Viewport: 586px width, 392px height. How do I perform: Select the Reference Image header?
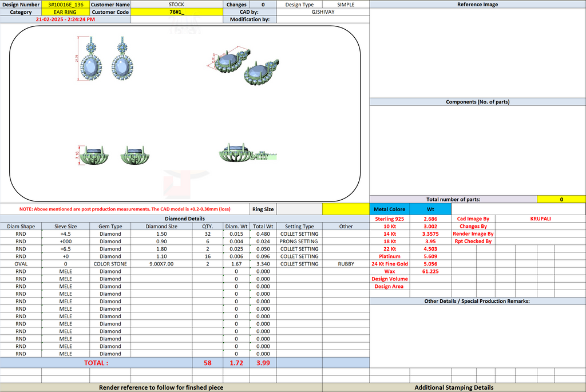478,5
